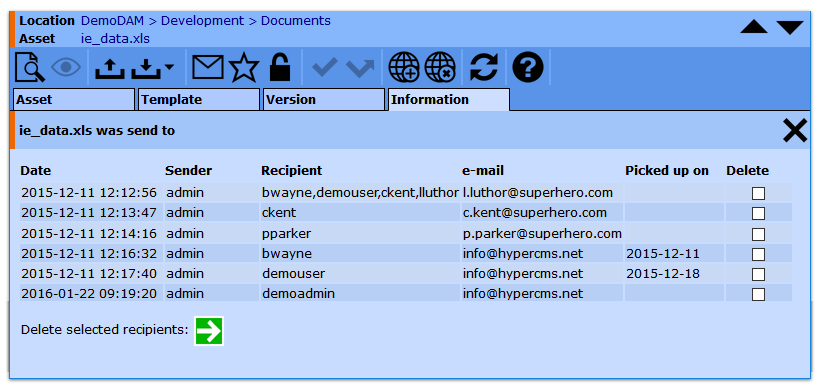Click the unlock padlock icon
Screen dimensions: 820x390
click(x=280, y=67)
